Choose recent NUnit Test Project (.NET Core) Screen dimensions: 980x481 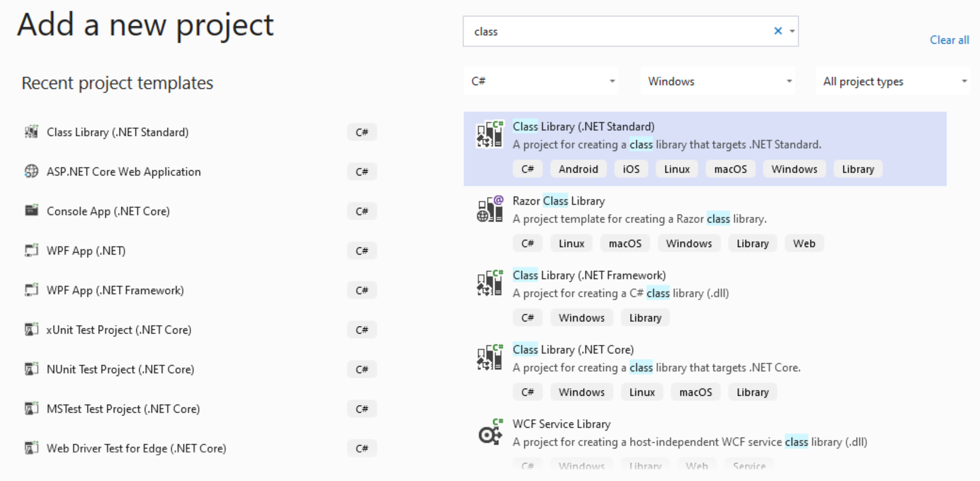[120, 370]
